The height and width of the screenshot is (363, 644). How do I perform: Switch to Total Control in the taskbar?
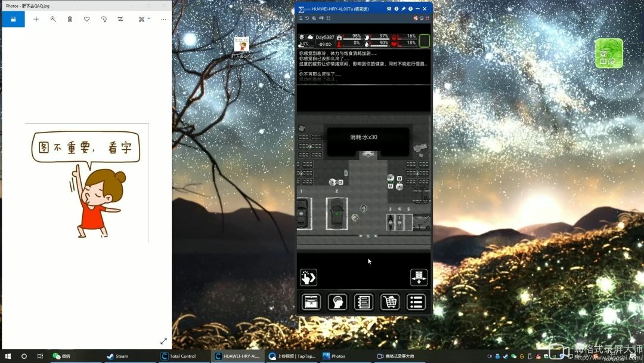[x=184, y=356]
